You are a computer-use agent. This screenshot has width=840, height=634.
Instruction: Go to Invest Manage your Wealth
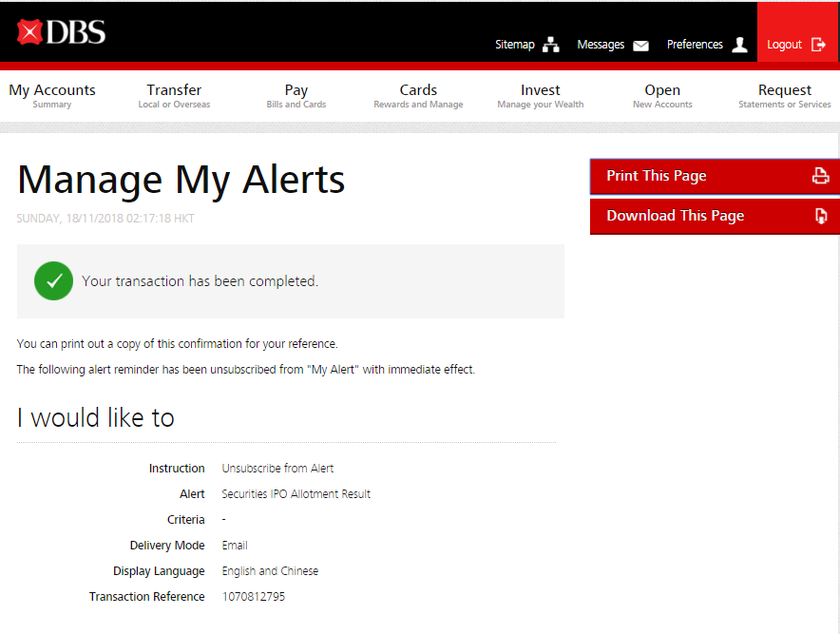point(541,96)
